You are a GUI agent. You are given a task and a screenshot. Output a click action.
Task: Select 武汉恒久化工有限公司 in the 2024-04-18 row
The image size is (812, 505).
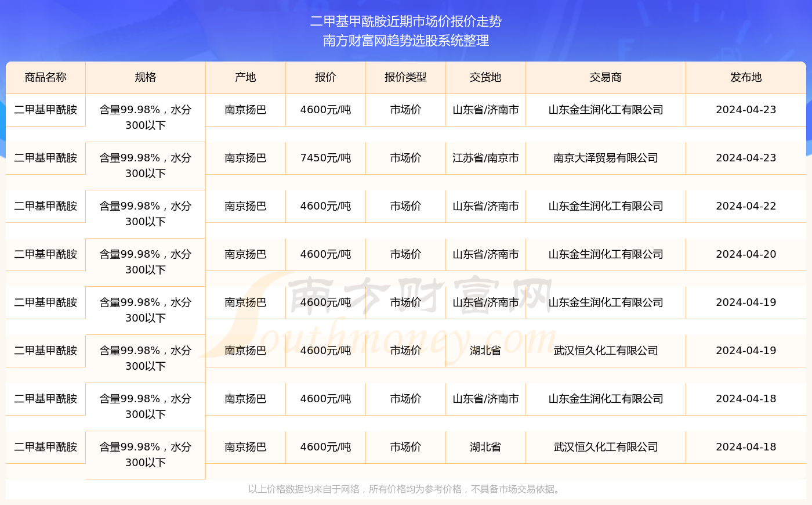coord(606,447)
